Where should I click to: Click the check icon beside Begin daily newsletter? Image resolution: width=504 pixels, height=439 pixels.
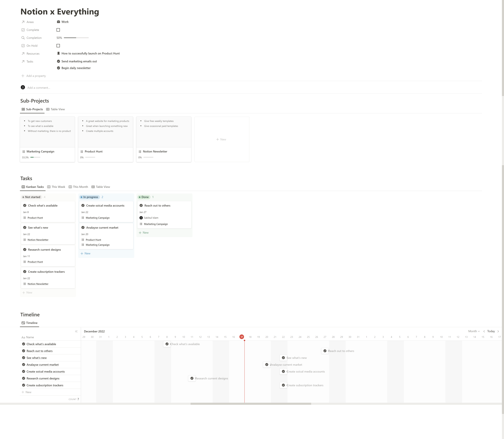(59, 68)
